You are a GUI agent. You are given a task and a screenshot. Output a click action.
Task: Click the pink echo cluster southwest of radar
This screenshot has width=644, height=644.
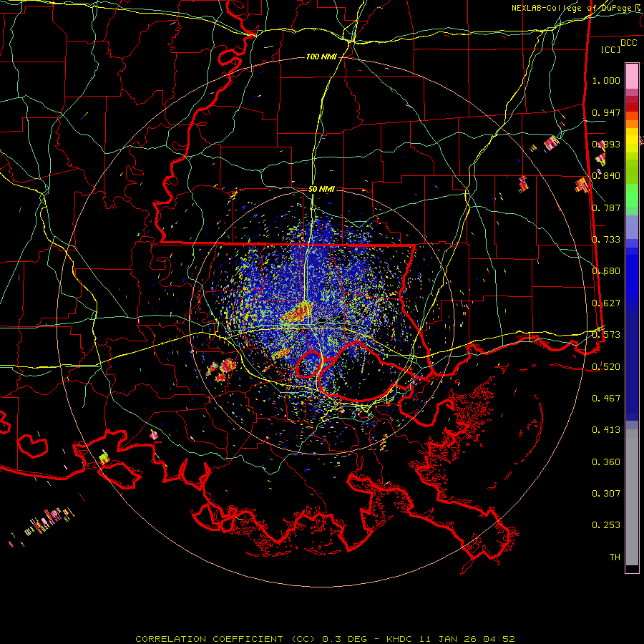point(222,369)
